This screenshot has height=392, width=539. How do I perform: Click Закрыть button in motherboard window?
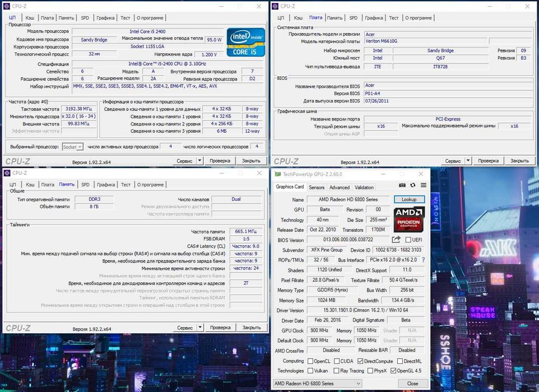click(519, 161)
